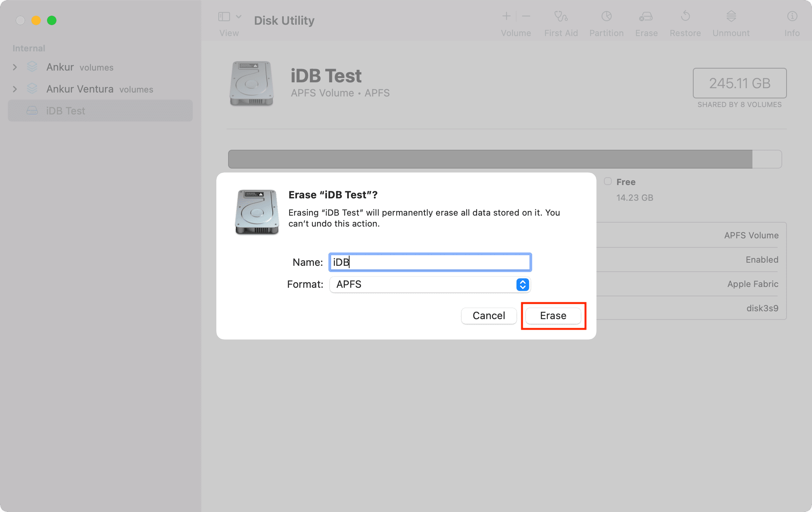The height and width of the screenshot is (512, 812).
Task: Click the Ankur Ventura stacked volumes icon
Action: point(32,89)
